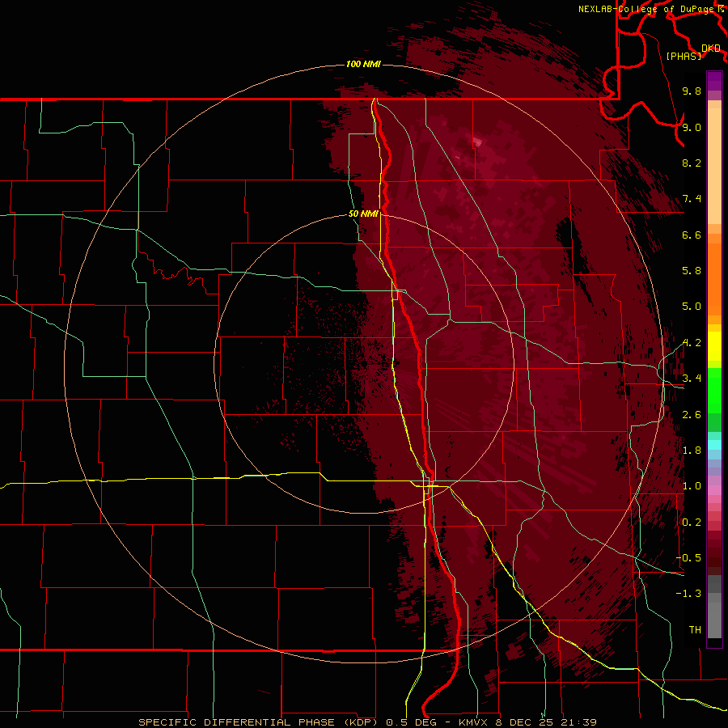
Task: Pick the bright green band on the scale
Action: point(714,392)
